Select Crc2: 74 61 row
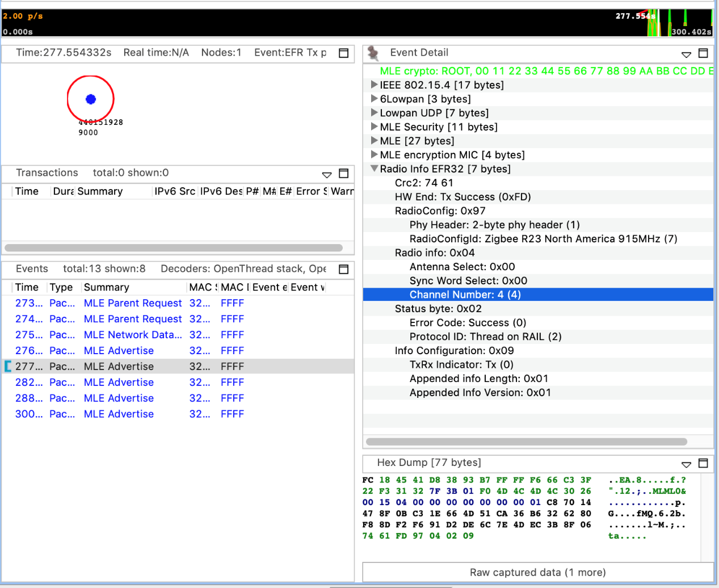Image resolution: width=719 pixels, height=588 pixels. 538,183
